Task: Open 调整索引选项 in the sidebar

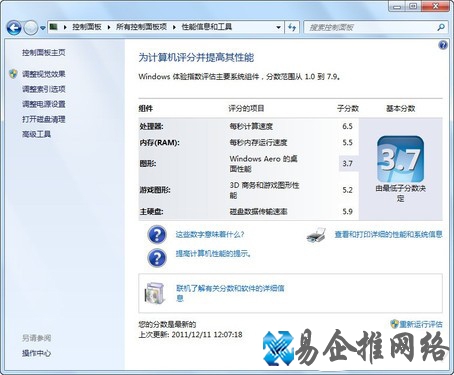Action: click(x=44, y=89)
